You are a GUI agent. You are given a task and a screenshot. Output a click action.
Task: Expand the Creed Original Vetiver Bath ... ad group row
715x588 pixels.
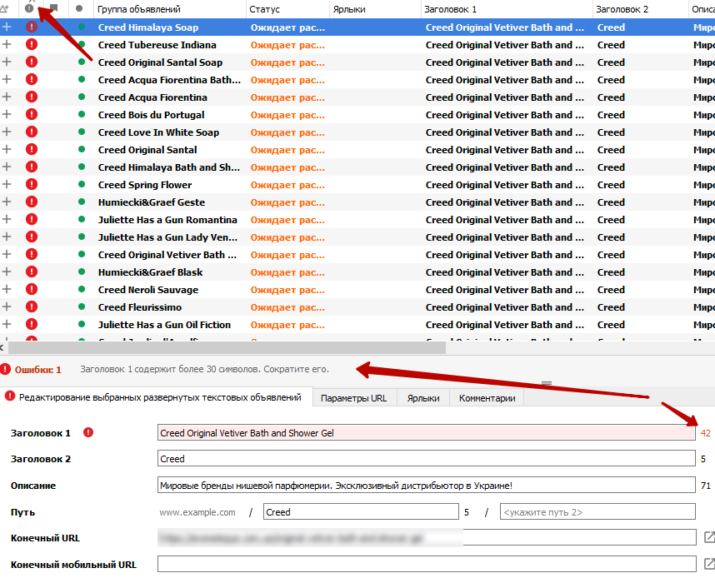pos(7,254)
